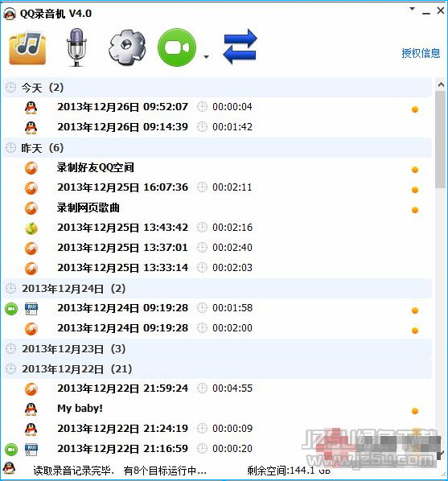This screenshot has width=448, height=481.
Task: Click orange dot marker on 09:52:07 row
Action: pyautogui.click(x=415, y=109)
